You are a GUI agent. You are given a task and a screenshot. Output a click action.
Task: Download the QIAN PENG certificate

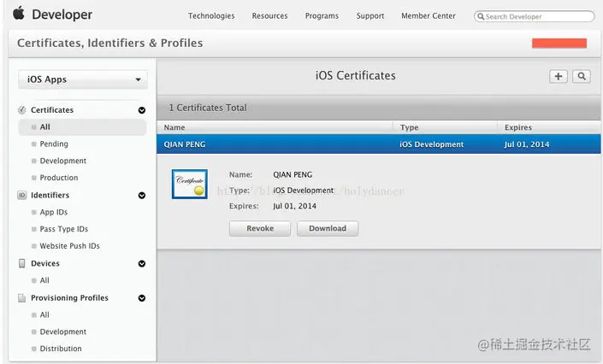coord(328,228)
